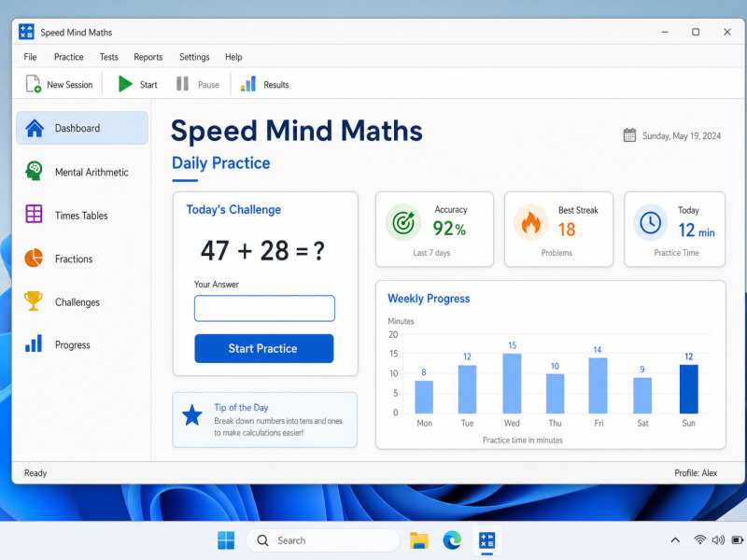Open the Reports menu
The height and width of the screenshot is (560, 747).
(148, 57)
